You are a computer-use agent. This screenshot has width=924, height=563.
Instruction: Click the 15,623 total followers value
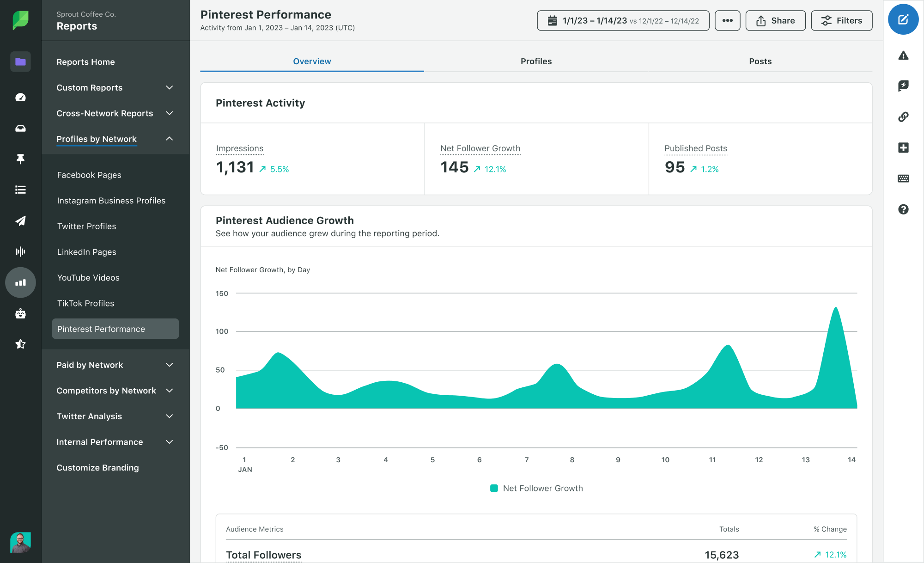pyautogui.click(x=722, y=555)
